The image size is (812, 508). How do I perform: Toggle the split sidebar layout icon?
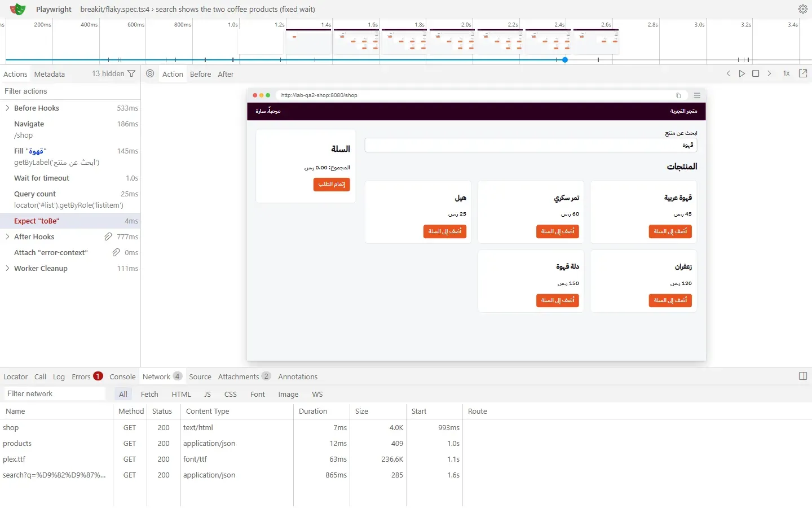pos(803,376)
